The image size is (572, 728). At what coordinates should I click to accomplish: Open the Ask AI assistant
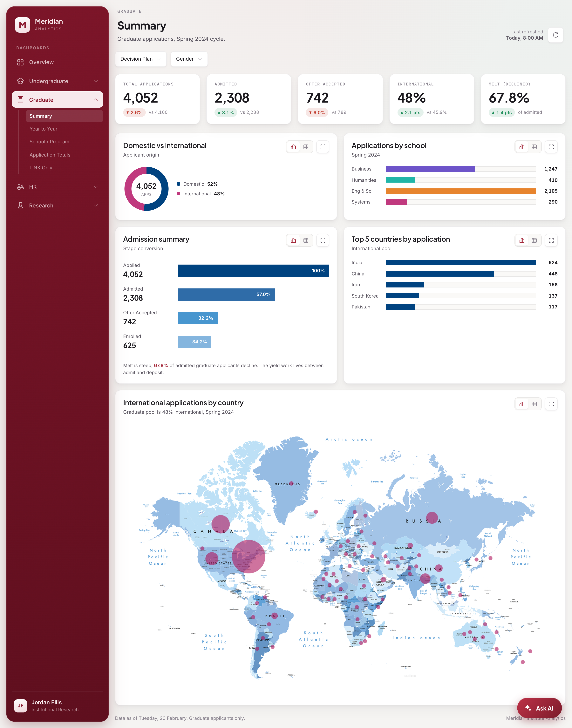[x=539, y=708]
